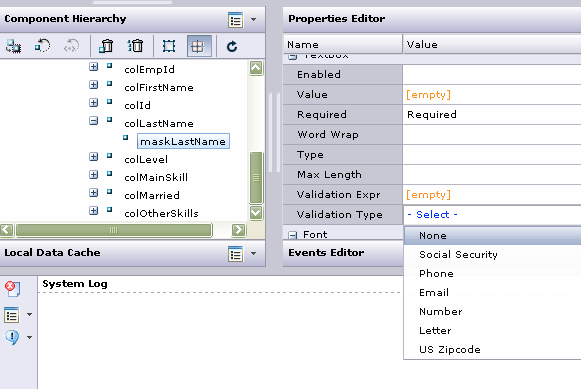Open arrow next to info bubble icon
Screen dimensions: 581x389
[30, 338]
